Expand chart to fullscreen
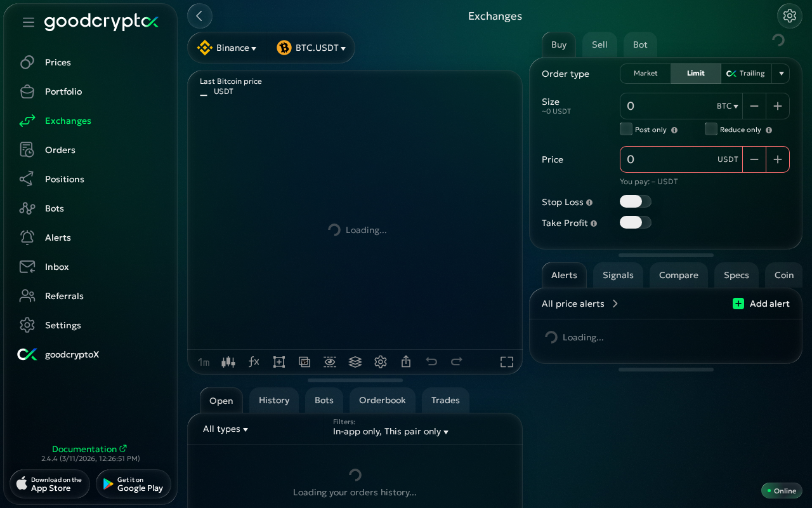Viewport: 812px width, 508px height. tap(507, 362)
